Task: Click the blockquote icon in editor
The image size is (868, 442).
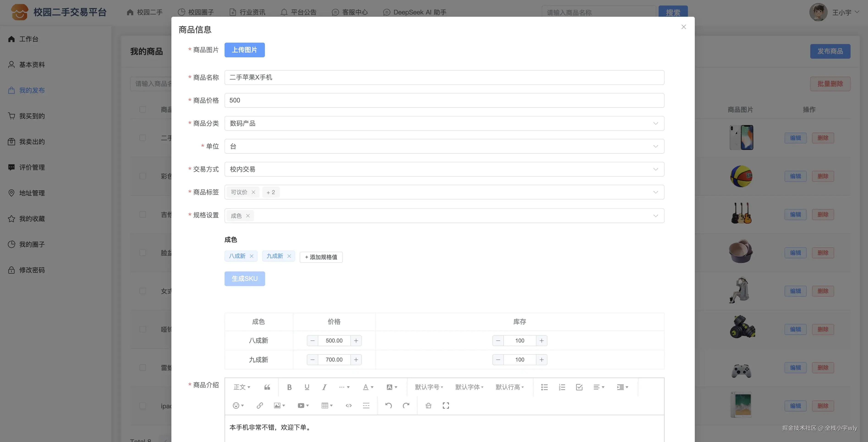Action: click(x=267, y=387)
